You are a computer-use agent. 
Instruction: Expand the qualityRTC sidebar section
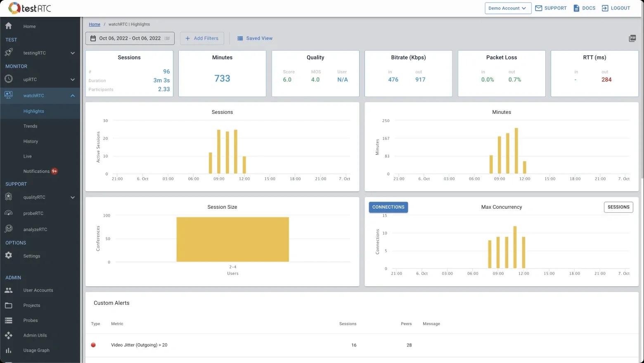coord(73,197)
